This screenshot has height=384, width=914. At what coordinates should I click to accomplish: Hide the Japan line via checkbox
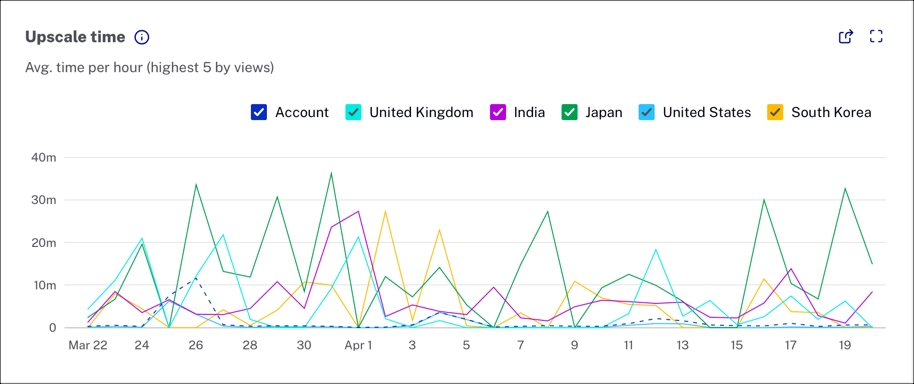tap(569, 112)
